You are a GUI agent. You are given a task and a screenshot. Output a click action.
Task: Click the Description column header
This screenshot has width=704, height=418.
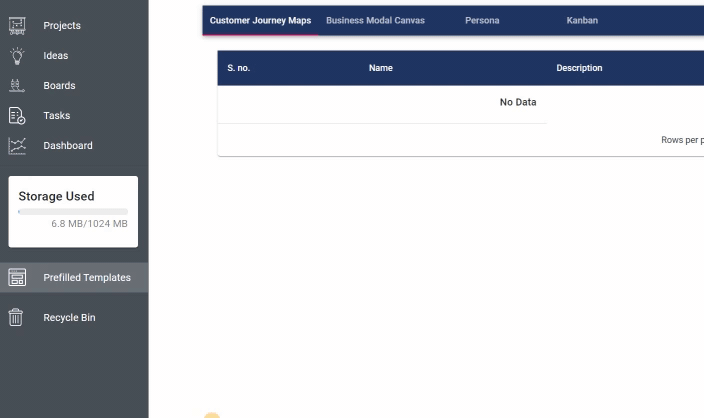click(x=579, y=68)
